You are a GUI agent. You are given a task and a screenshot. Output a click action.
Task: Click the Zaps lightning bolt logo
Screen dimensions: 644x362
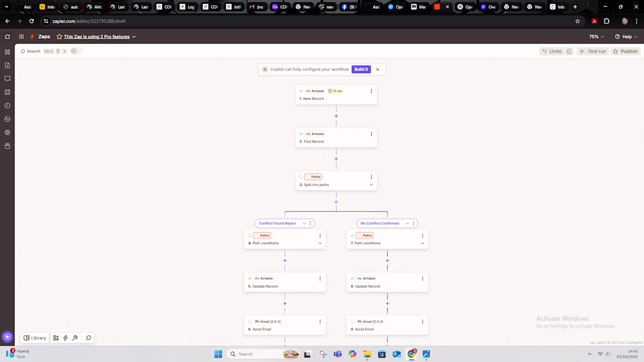pyautogui.click(x=32, y=36)
